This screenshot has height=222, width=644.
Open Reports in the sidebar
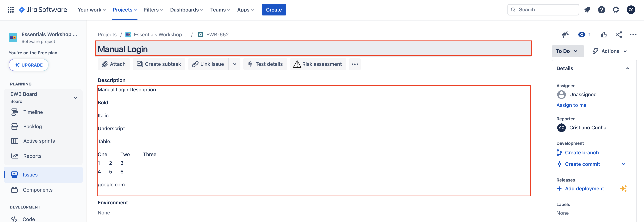coord(43,156)
